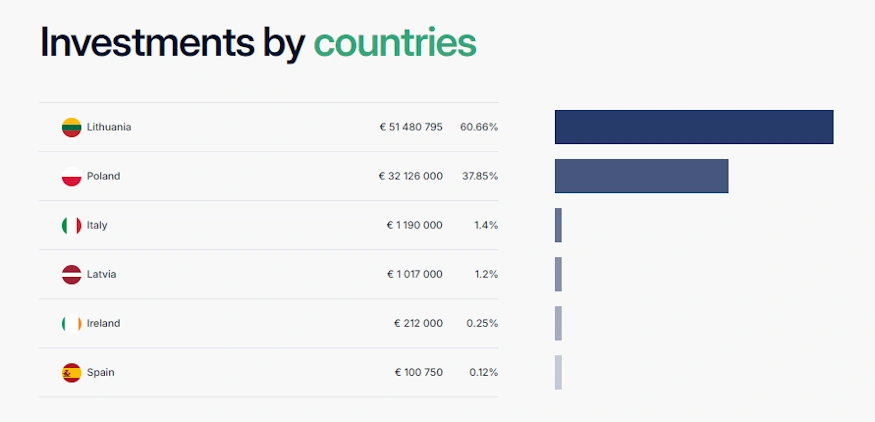This screenshot has width=875, height=422.
Task: Click the Italy 1.4% percentage value
Action: click(x=486, y=225)
